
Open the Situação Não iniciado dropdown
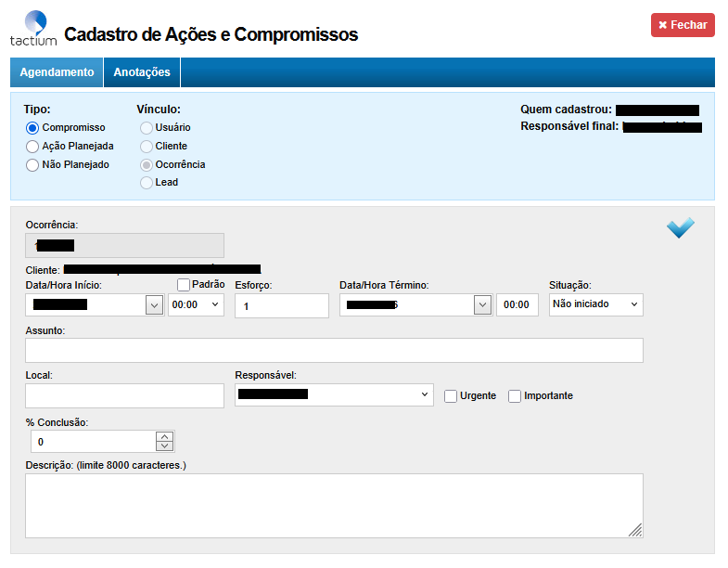(x=596, y=304)
